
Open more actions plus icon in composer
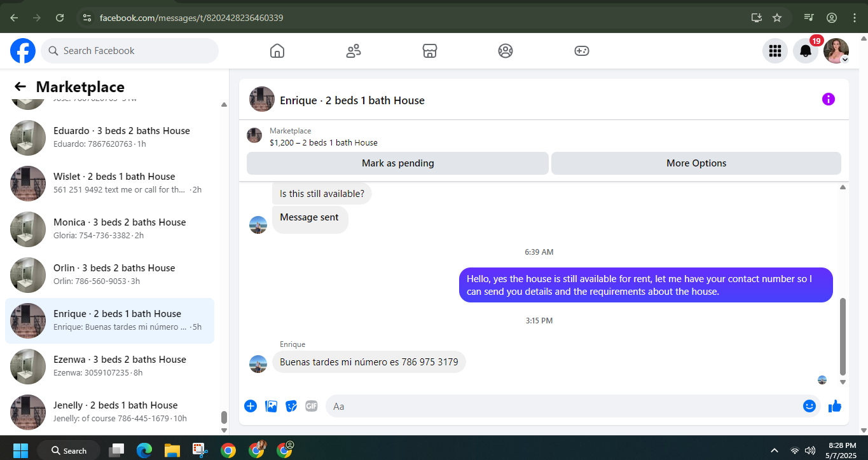pyautogui.click(x=251, y=406)
